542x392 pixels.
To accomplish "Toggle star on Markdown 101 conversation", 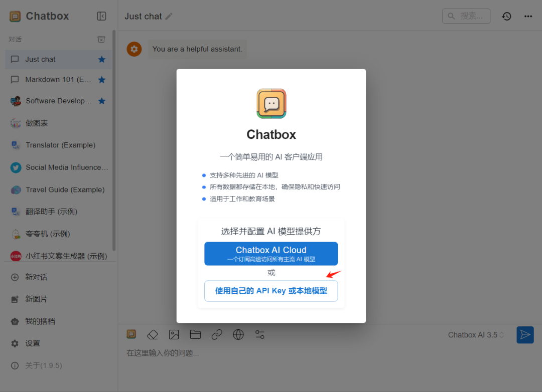I will click(x=101, y=80).
